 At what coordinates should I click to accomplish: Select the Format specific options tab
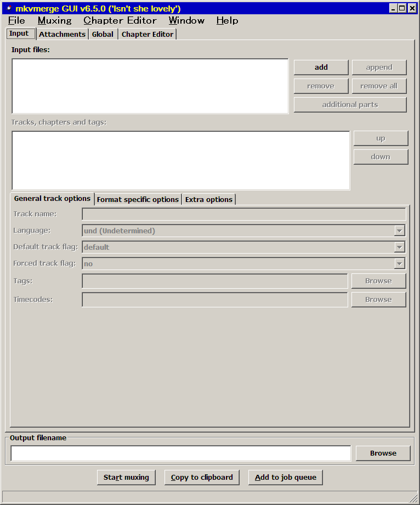pos(138,200)
